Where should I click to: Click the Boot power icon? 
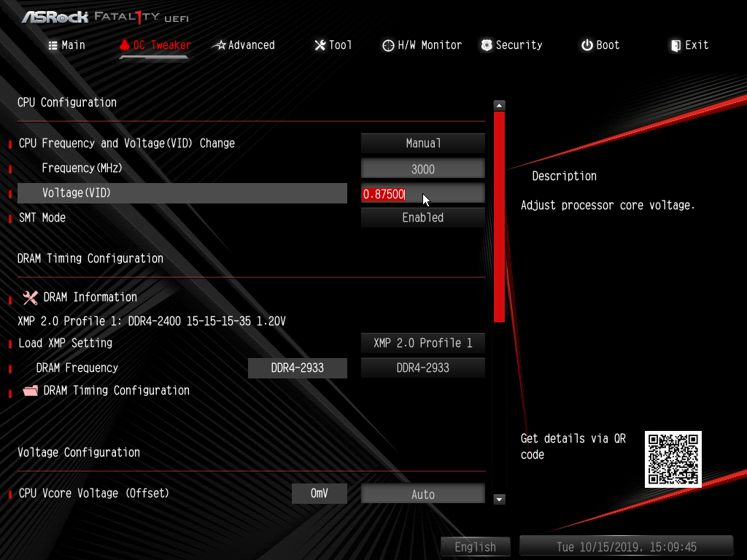point(587,45)
